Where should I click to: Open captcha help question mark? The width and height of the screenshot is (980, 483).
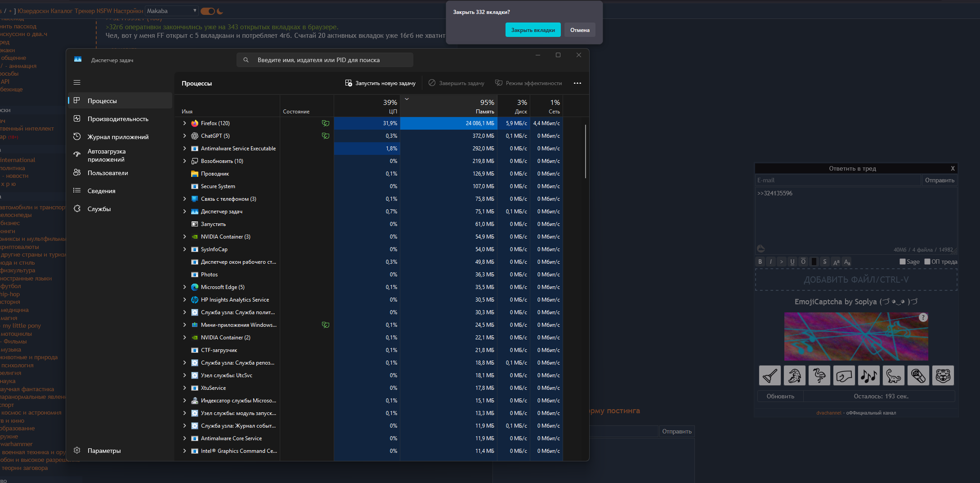(x=923, y=317)
